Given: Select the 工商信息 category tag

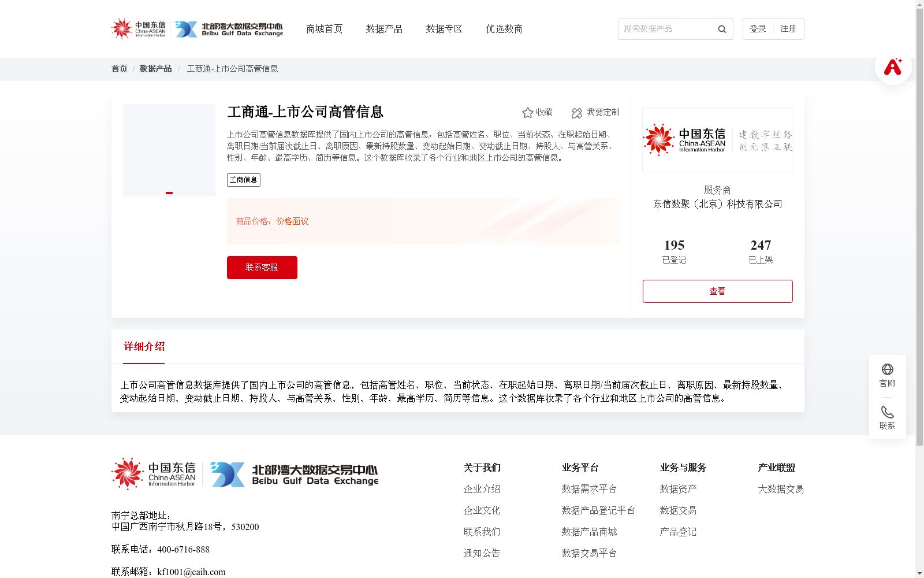Looking at the screenshot, I should [243, 180].
